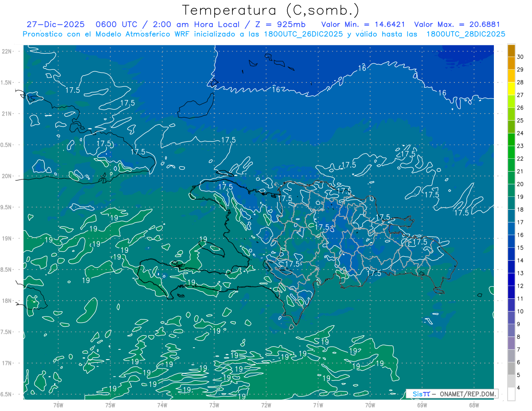Click the "72W" longitude axis label

tap(266, 405)
